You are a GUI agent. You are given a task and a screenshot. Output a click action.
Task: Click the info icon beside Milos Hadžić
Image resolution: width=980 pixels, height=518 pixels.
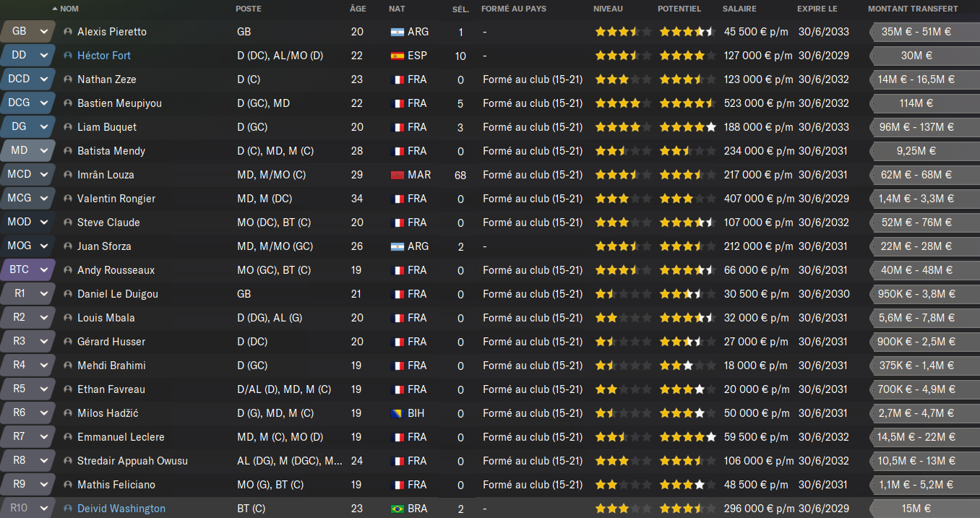coord(68,413)
